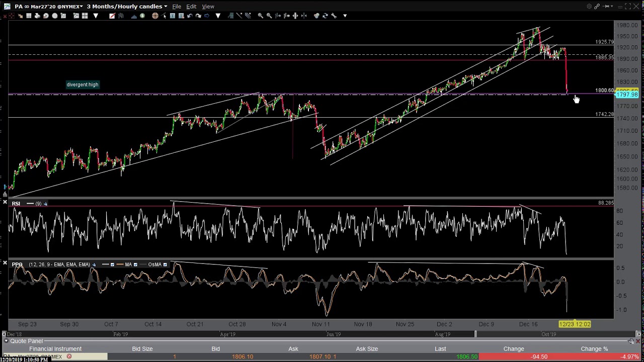Click the red pencil chart edit icon

coord(112,16)
